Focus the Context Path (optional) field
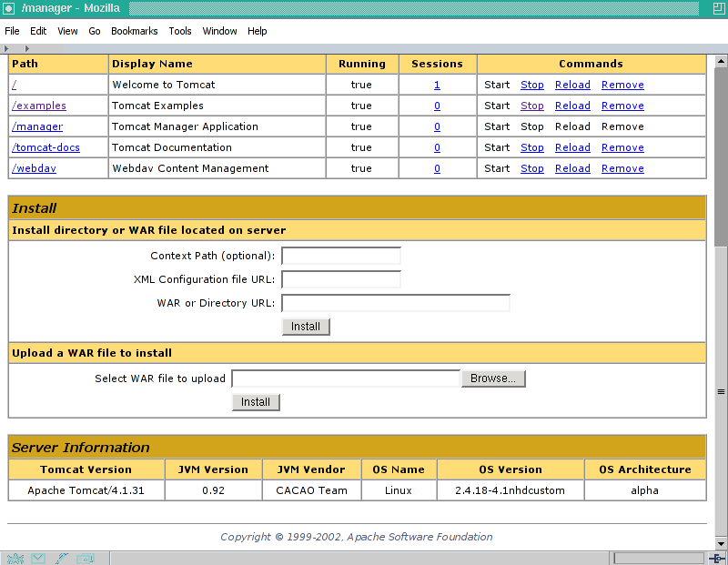Viewport: 728px width, 565px height. click(341, 256)
